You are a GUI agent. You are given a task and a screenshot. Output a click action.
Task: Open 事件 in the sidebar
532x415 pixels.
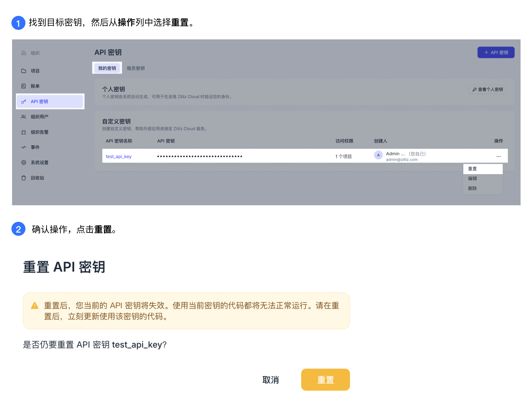point(50,147)
